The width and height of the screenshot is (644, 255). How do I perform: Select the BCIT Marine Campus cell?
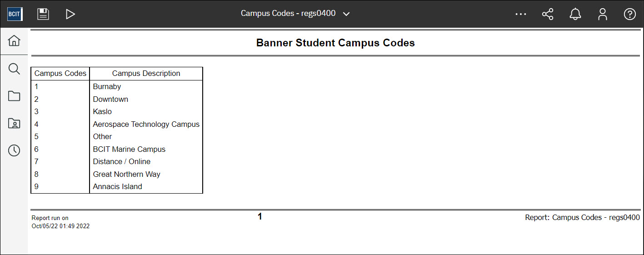[146, 149]
